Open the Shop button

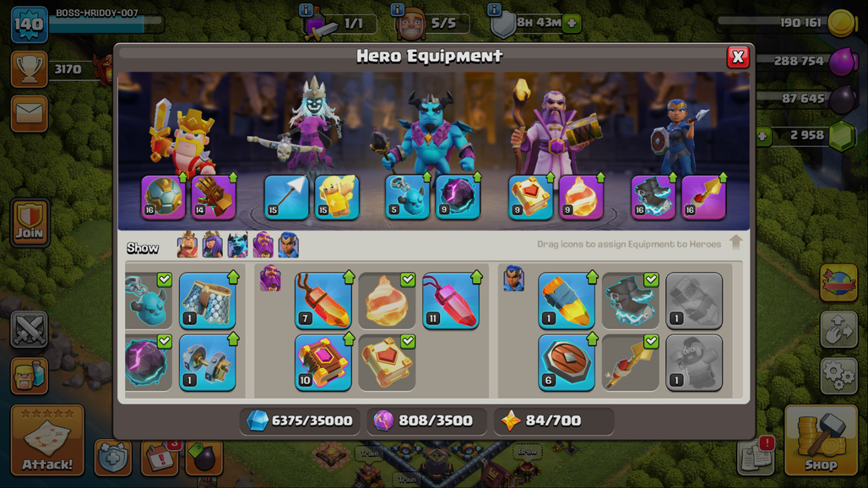coord(821,440)
